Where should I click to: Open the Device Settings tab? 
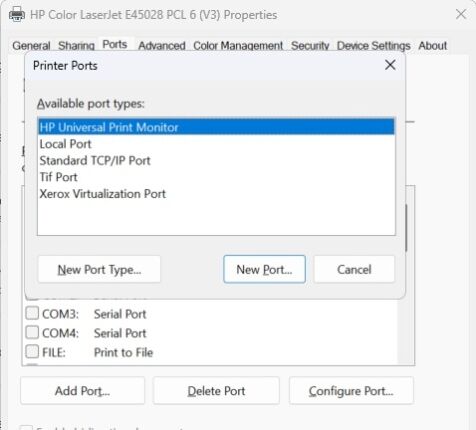point(373,46)
